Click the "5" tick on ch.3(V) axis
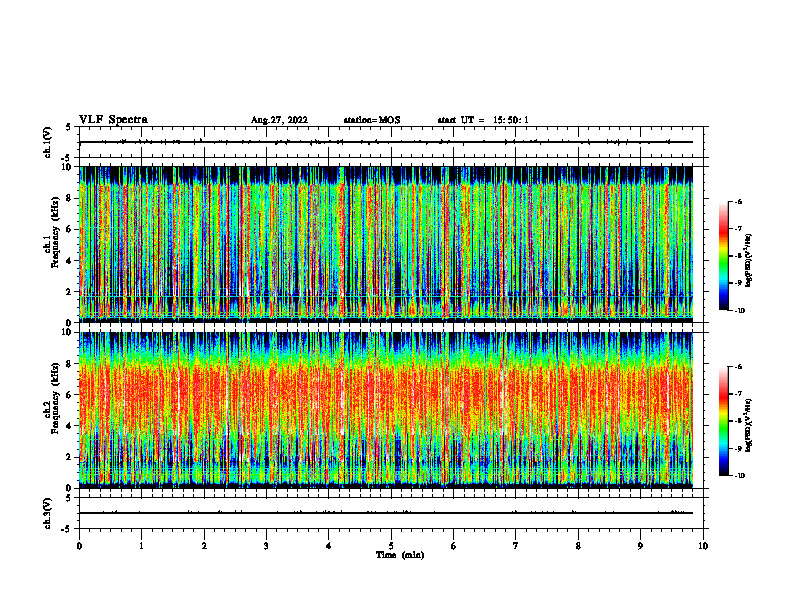The image size is (792, 612). tap(68, 498)
